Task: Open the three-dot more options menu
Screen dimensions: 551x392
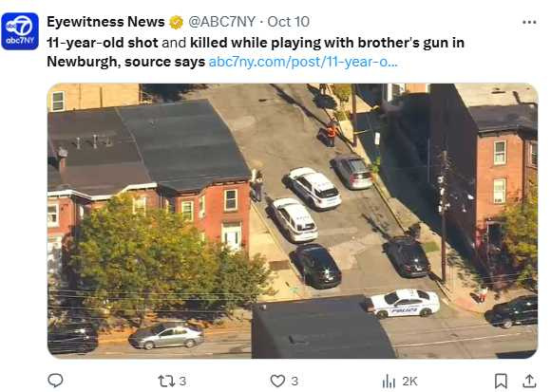Action: (529, 23)
